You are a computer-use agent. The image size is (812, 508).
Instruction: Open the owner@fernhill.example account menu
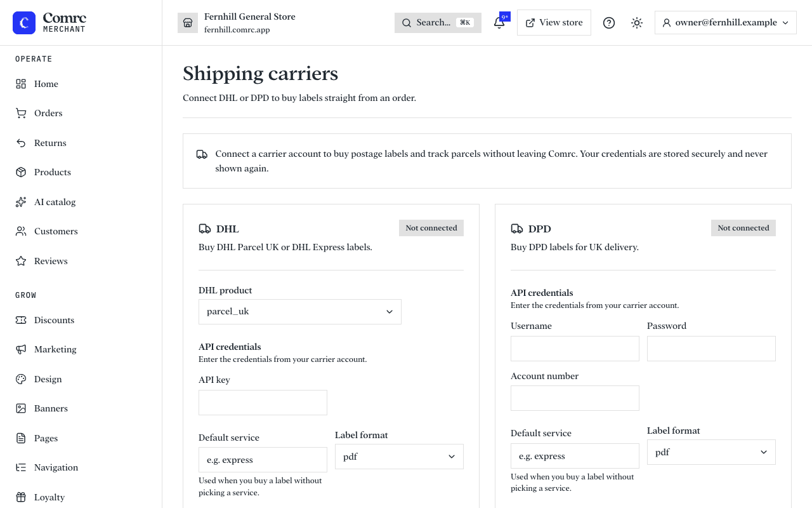[726, 23]
